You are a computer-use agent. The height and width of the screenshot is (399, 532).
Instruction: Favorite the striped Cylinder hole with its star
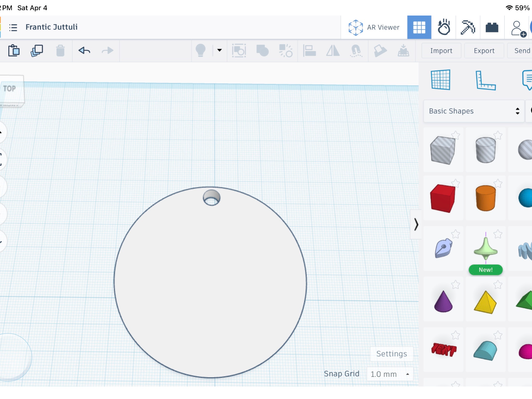(x=498, y=135)
